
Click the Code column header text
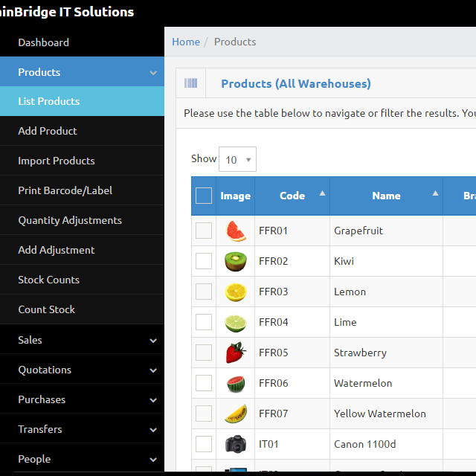[292, 196]
